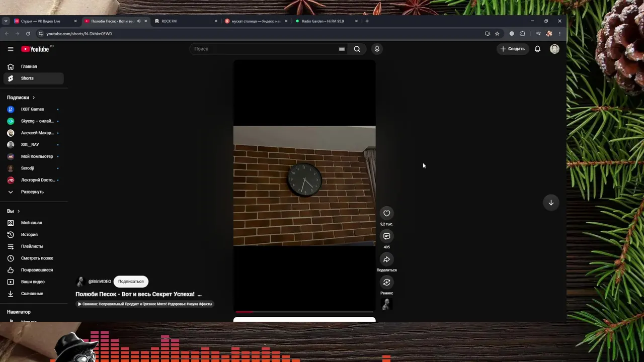Open the IXBT Games subscription
This screenshot has width=644, height=362.
(33, 109)
